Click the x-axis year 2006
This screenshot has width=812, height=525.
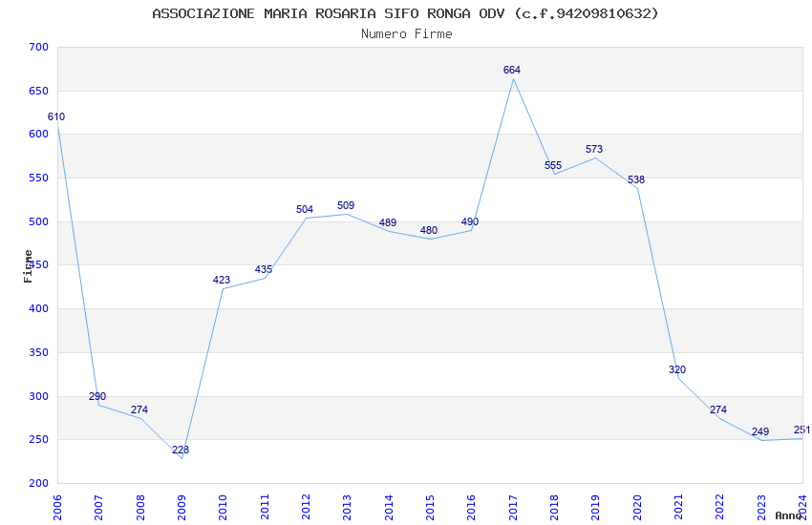point(57,507)
